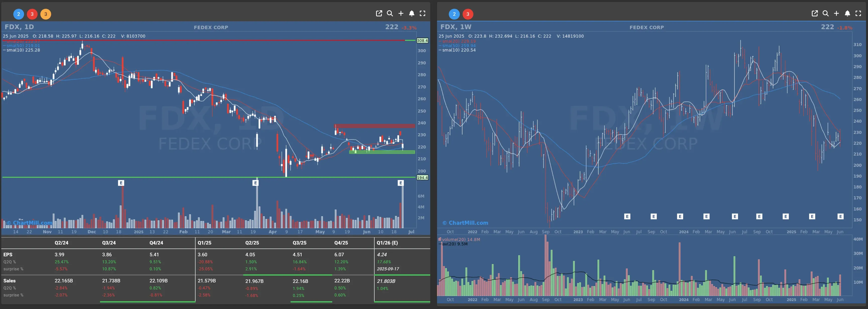Click sma(50) 259.94 legend on weekly chart
Viewport: 868px width, 309px height.
tap(457, 45)
